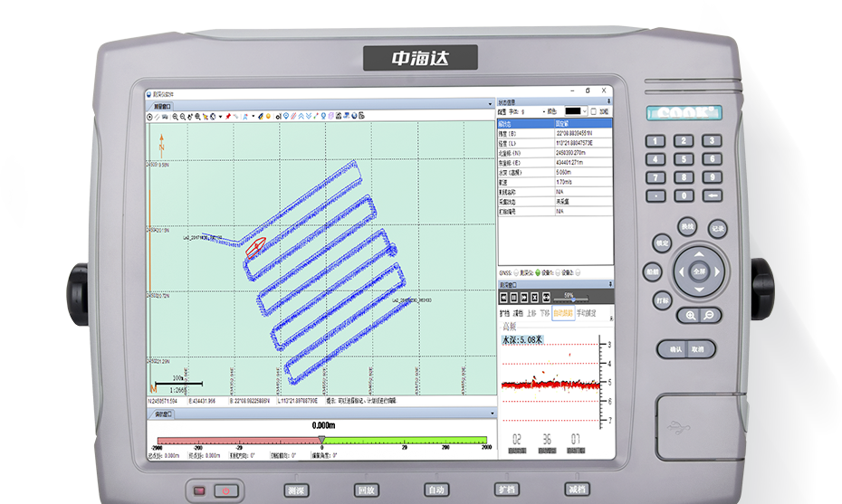Click the blue location-pin icon in the toolbar
This screenshot has width=842, height=504.
(286, 116)
